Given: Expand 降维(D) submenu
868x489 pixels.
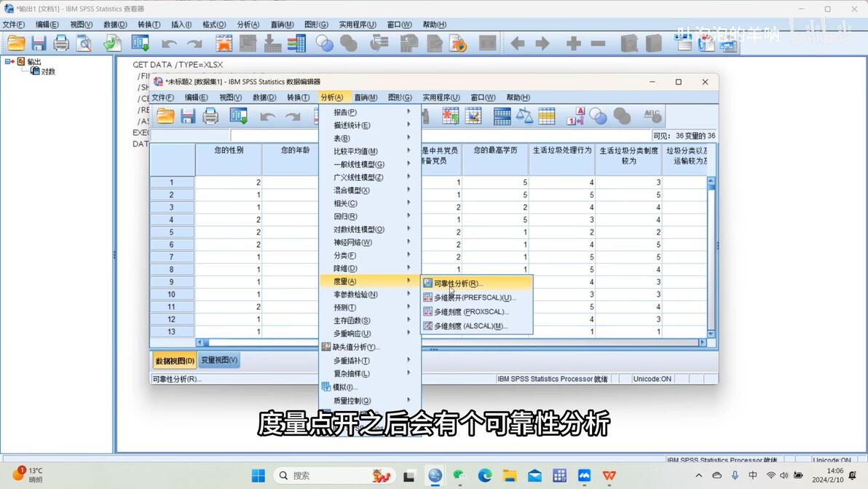Looking at the screenshot, I should click(370, 269).
